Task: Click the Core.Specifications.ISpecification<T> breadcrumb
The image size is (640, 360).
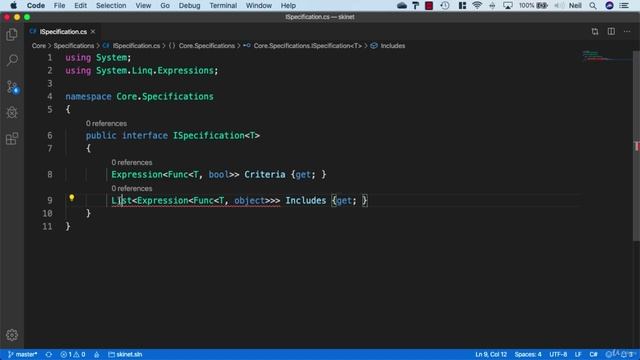Action: (302, 46)
